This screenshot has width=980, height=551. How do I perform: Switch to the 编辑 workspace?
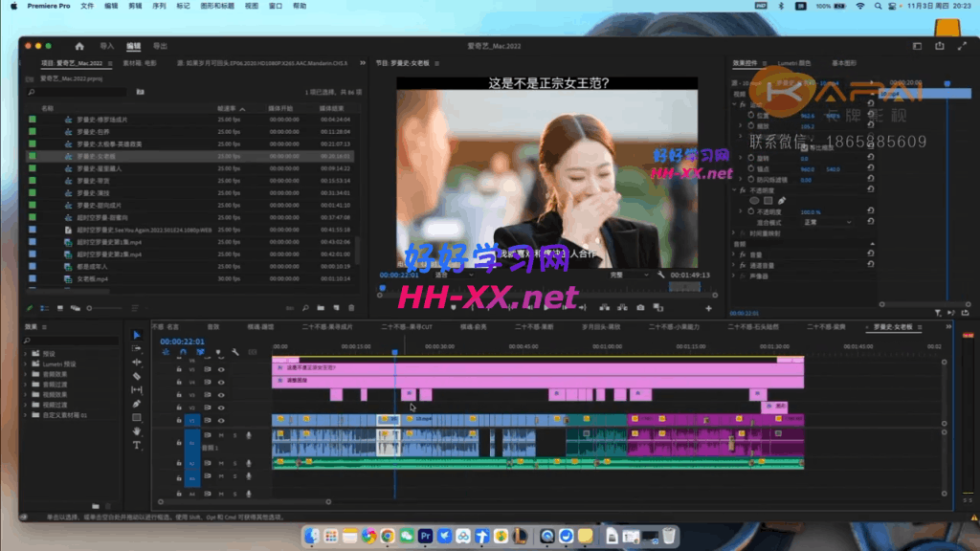click(x=134, y=46)
